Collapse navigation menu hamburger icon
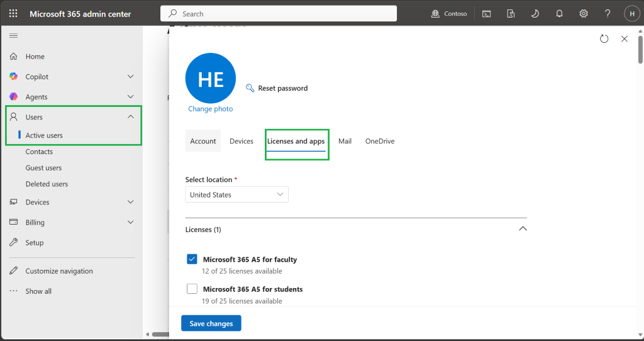This screenshot has height=341, width=644. [14, 36]
